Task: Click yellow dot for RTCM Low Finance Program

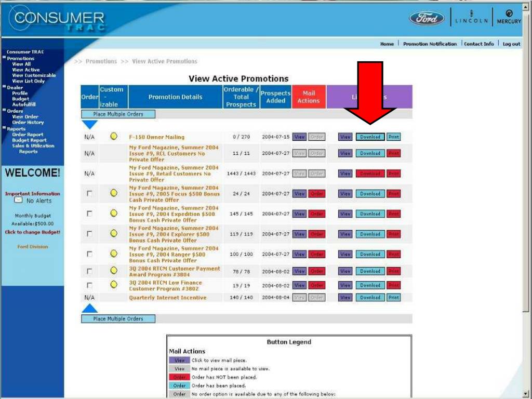Action: coord(114,285)
